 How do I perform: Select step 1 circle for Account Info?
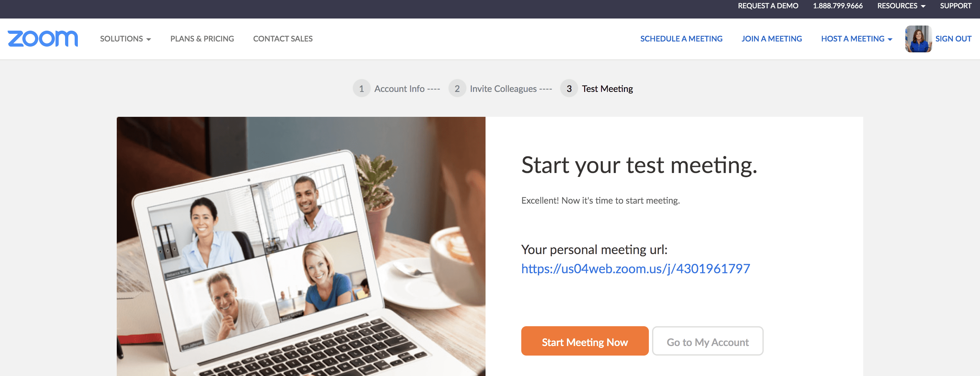pyautogui.click(x=361, y=89)
